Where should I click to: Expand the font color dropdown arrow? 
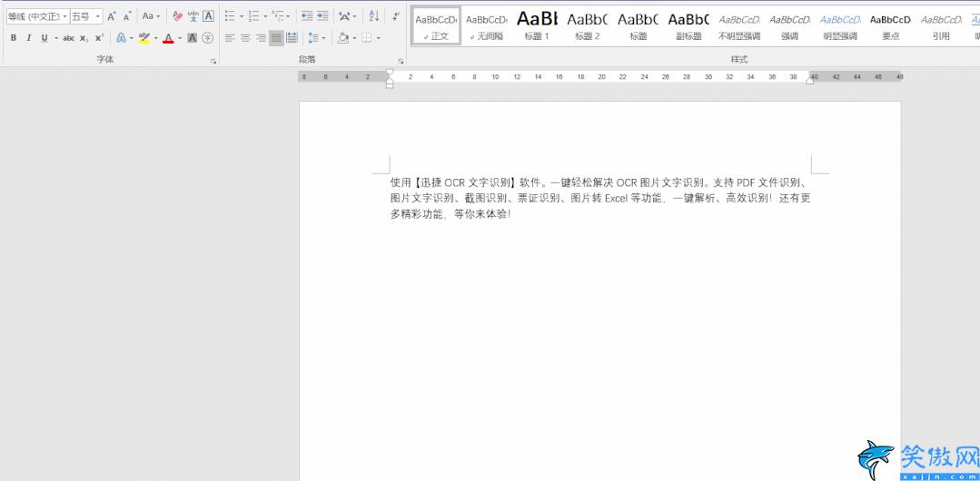[179, 38]
